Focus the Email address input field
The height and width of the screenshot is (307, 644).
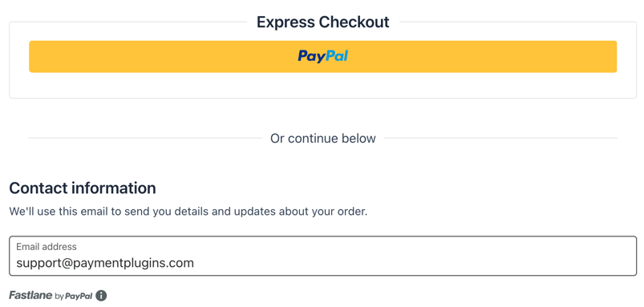point(323,256)
